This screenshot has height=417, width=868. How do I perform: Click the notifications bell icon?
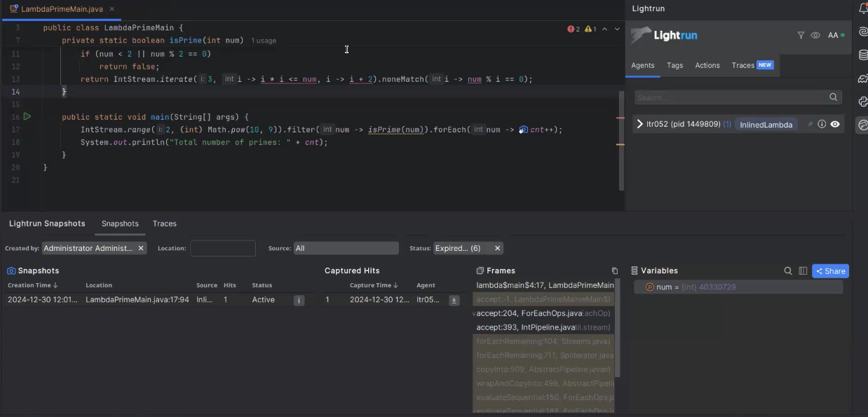click(x=863, y=9)
